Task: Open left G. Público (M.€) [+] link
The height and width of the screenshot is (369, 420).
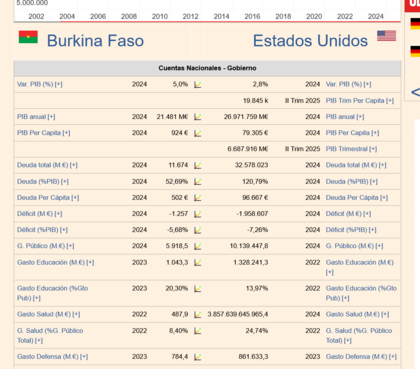Action: [46, 246]
